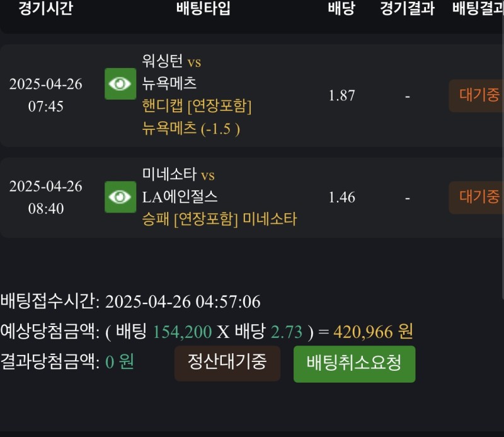
Task: Click the 배팅결과 column header
Action: tap(478, 9)
